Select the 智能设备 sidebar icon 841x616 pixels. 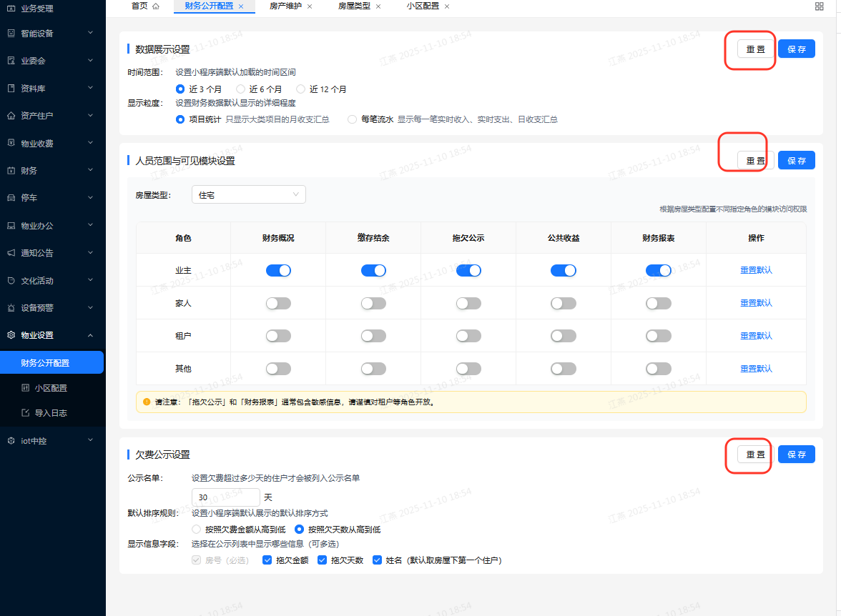pyautogui.click(x=10, y=33)
